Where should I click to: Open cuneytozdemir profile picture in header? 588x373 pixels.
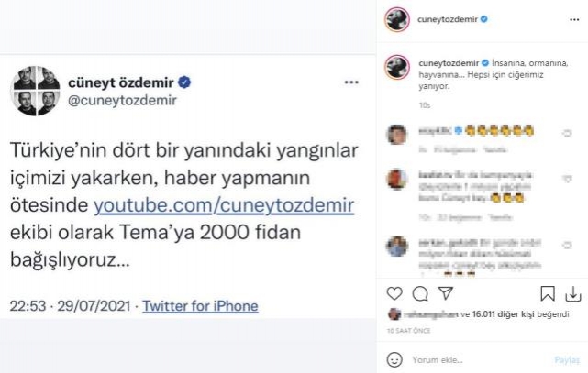click(x=397, y=19)
